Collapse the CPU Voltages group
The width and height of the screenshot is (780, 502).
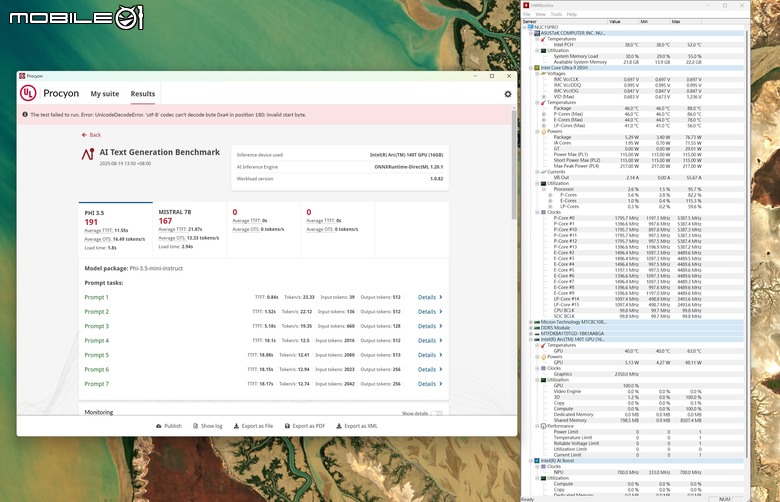pos(537,74)
